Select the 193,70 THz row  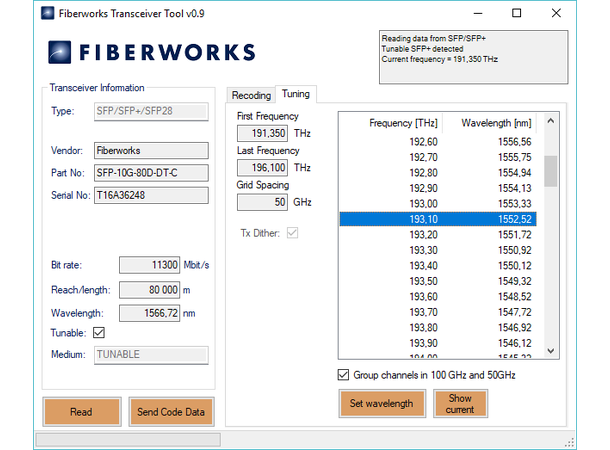click(x=438, y=312)
